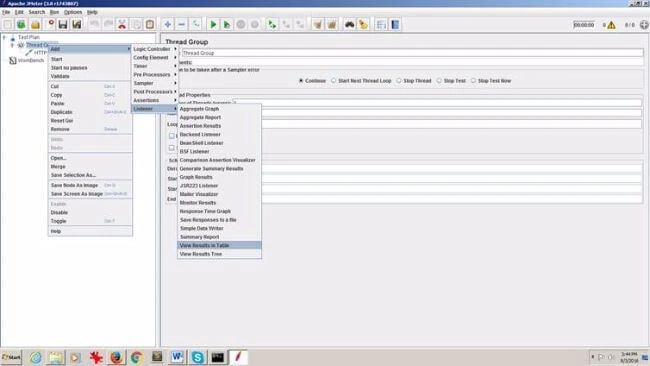Select the Stop Test Now radio button
650x366 pixels.
pos(473,81)
